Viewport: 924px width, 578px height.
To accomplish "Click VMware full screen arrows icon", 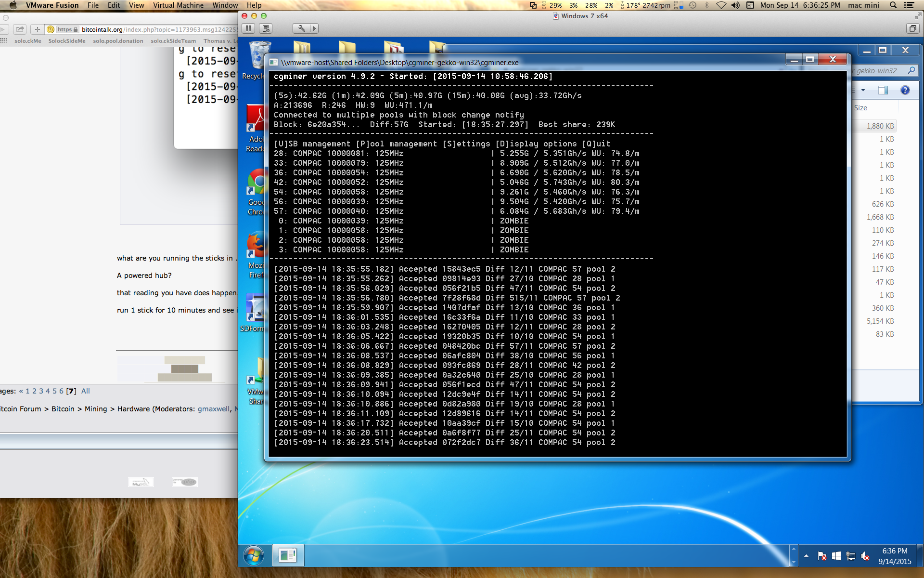I will pyautogui.click(x=918, y=16).
